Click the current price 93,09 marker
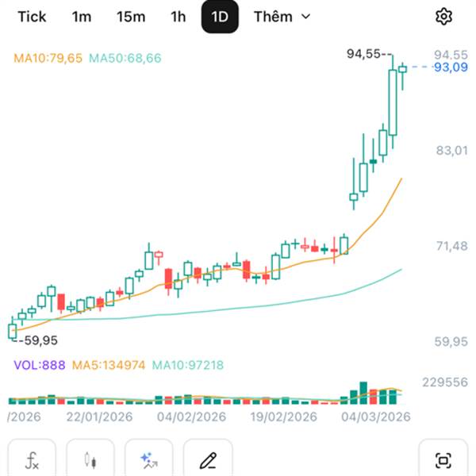Screen dimensions: 476x476 click(x=451, y=68)
